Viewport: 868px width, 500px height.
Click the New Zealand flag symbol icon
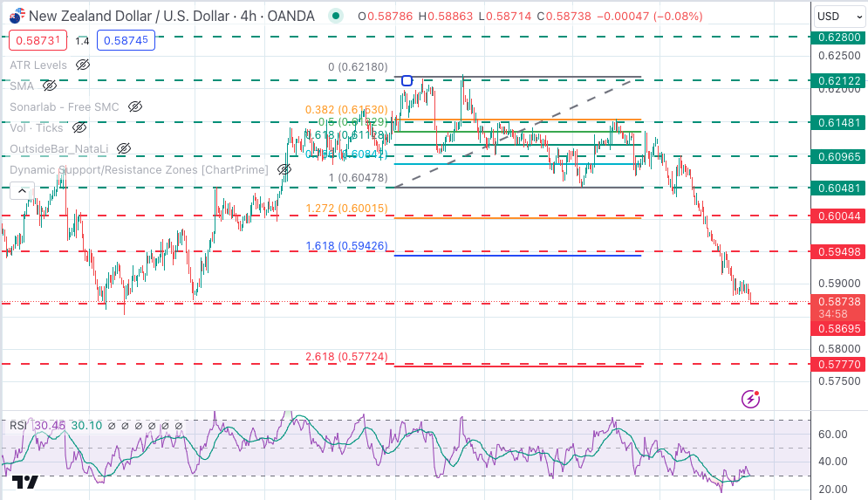pos(16,16)
